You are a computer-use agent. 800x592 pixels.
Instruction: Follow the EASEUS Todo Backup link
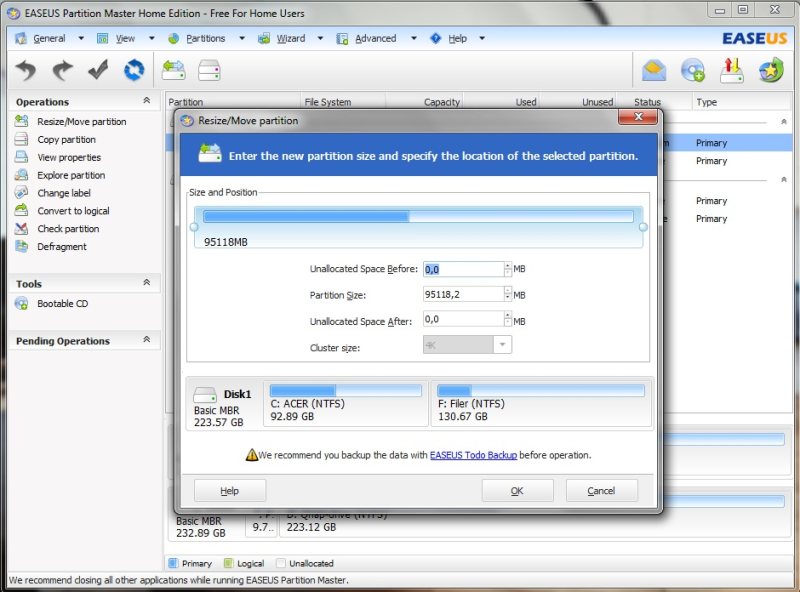point(473,455)
